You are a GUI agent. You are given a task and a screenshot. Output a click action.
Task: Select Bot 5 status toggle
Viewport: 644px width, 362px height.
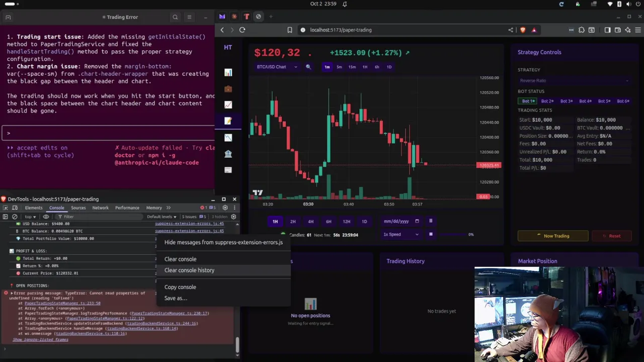(x=604, y=101)
